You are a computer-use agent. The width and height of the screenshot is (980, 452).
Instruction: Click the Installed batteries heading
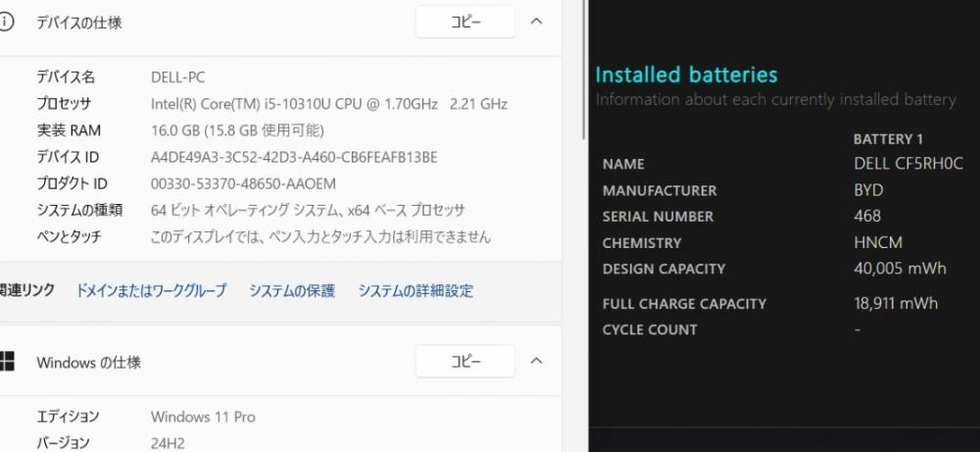click(686, 75)
